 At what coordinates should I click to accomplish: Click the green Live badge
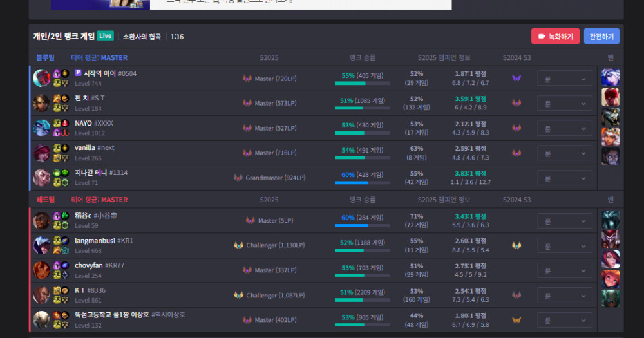coord(106,36)
